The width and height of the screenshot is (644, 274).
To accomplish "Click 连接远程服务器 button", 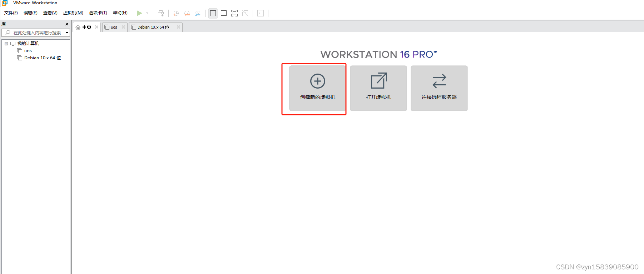I will tap(439, 88).
